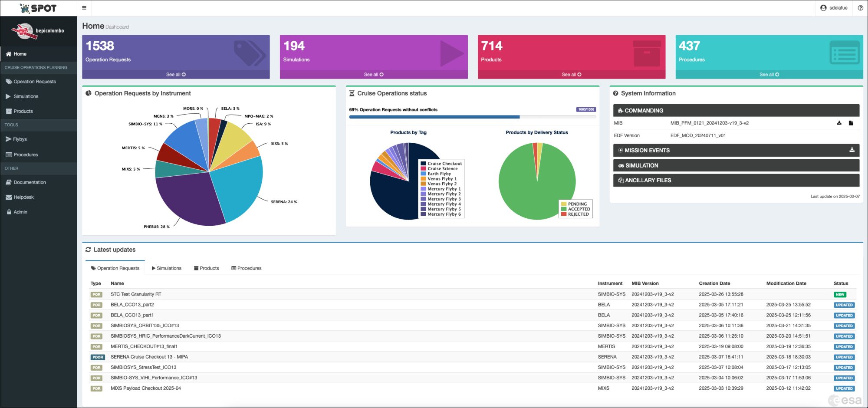Open user menu sdelafue

click(x=834, y=8)
